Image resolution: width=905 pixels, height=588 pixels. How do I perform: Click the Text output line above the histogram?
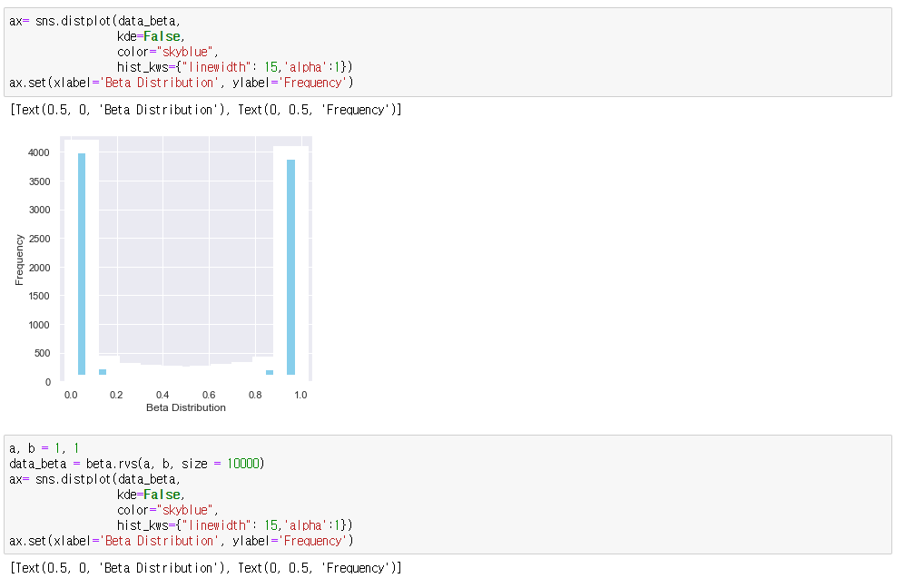click(205, 110)
